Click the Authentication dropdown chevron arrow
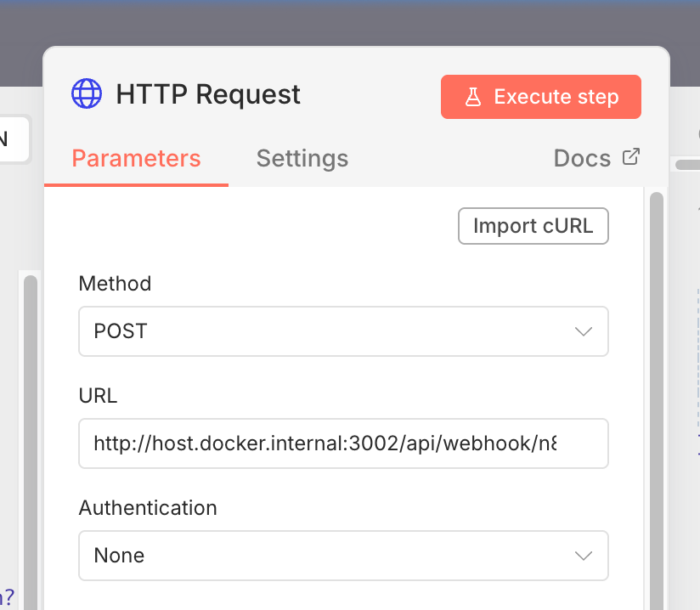The height and width of the screenshot is (610, 700). coord(584,556)
